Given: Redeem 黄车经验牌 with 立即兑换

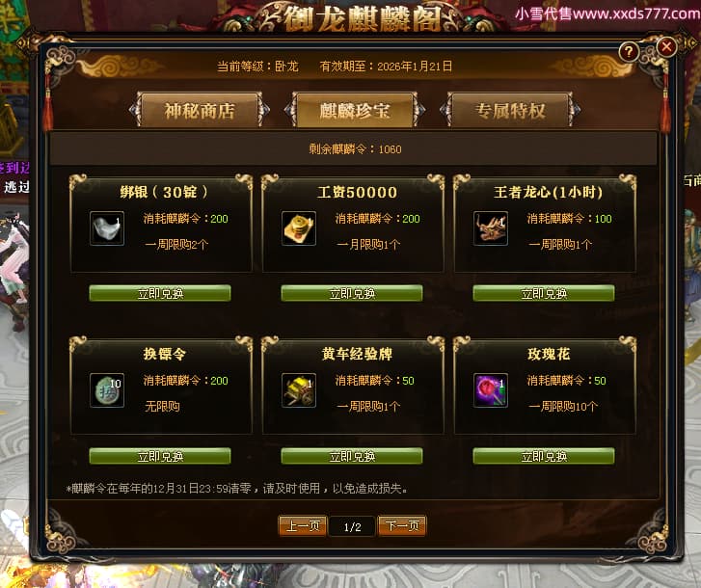Looking at the screenshot, I should [x=352, y=456].
